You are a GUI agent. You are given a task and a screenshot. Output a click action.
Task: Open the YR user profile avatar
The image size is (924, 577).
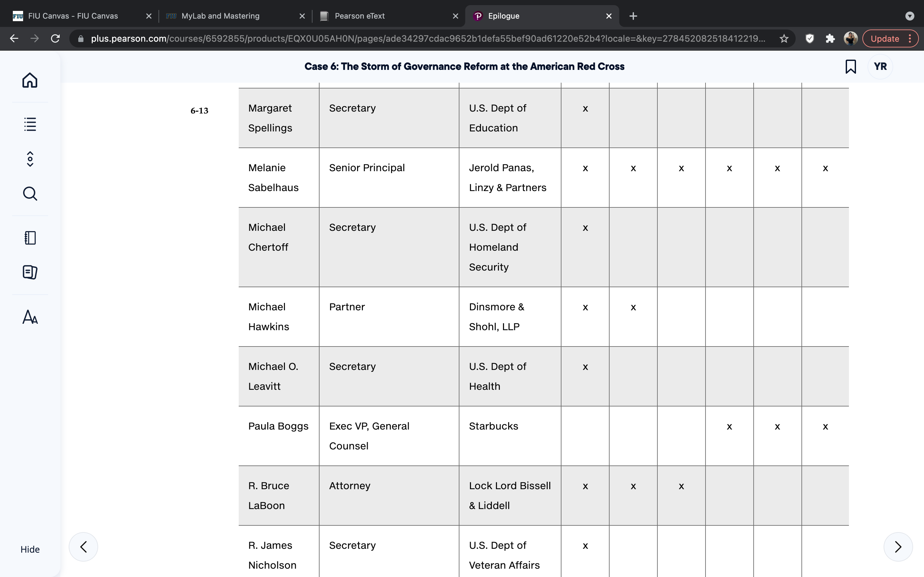point(880,66)
